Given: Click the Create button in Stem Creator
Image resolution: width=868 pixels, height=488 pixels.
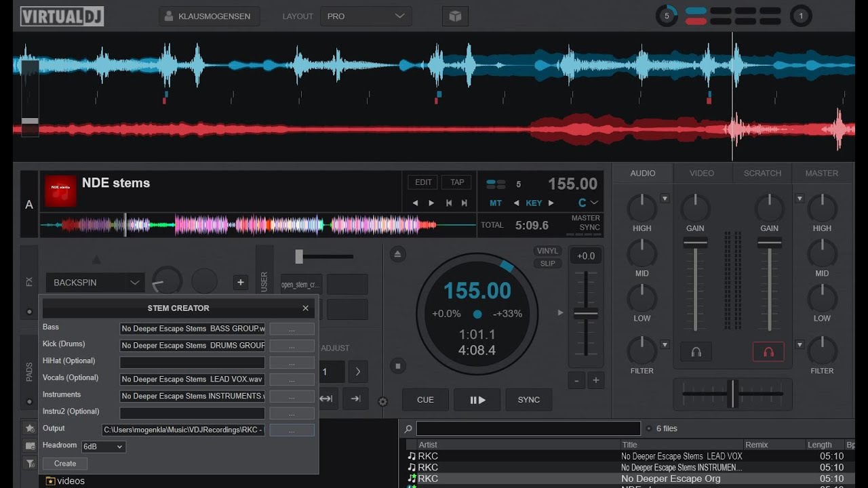Looking at the screenshot, I should (65, 464).
